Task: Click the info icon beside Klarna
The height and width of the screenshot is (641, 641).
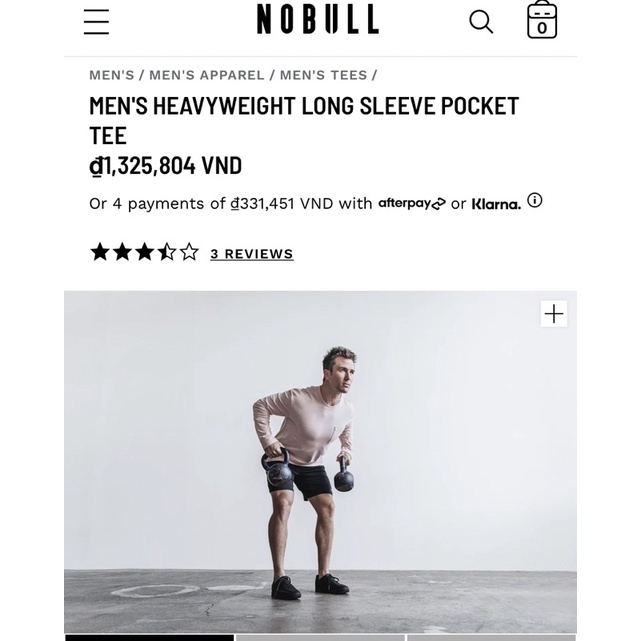Action: (x=535, y=201)
